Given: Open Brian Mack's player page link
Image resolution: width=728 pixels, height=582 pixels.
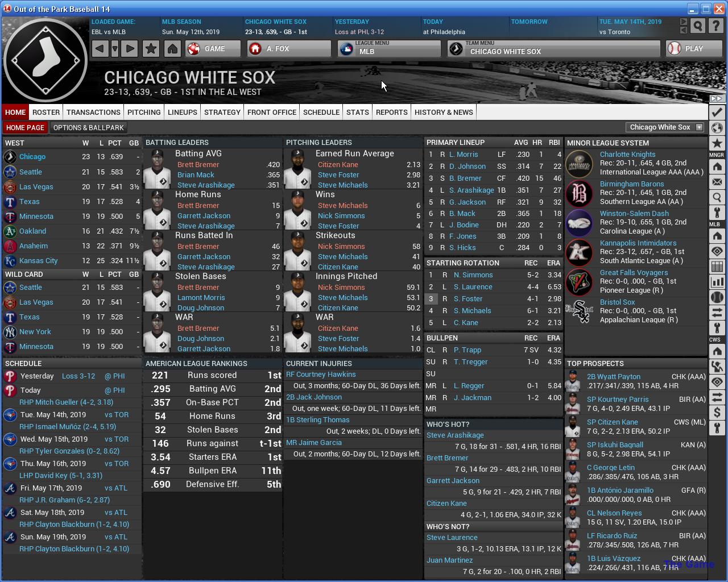Looking at the screenshot, I should (196, 175).
